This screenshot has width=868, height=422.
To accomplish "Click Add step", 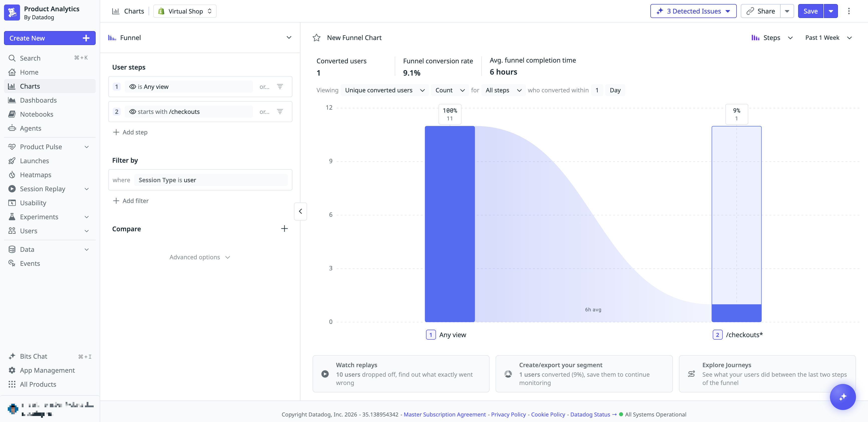I will coord(130,132).
